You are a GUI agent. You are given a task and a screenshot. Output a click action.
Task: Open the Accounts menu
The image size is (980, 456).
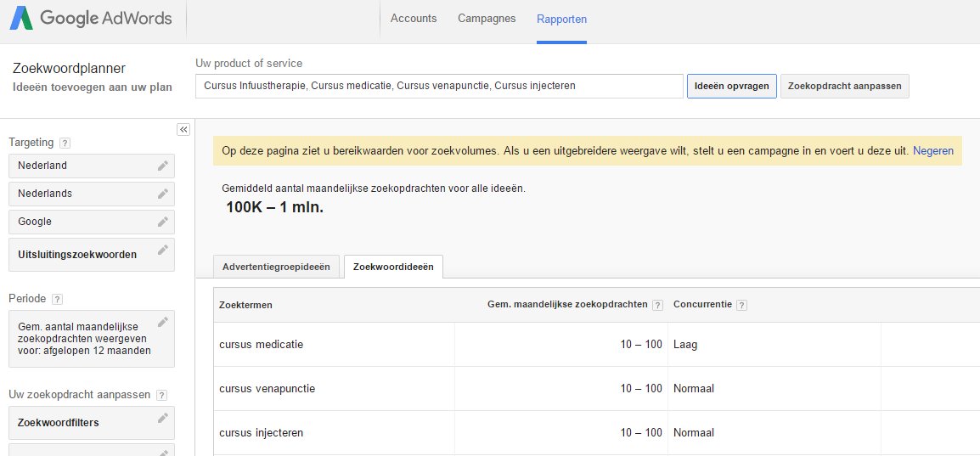pos(414,19)
